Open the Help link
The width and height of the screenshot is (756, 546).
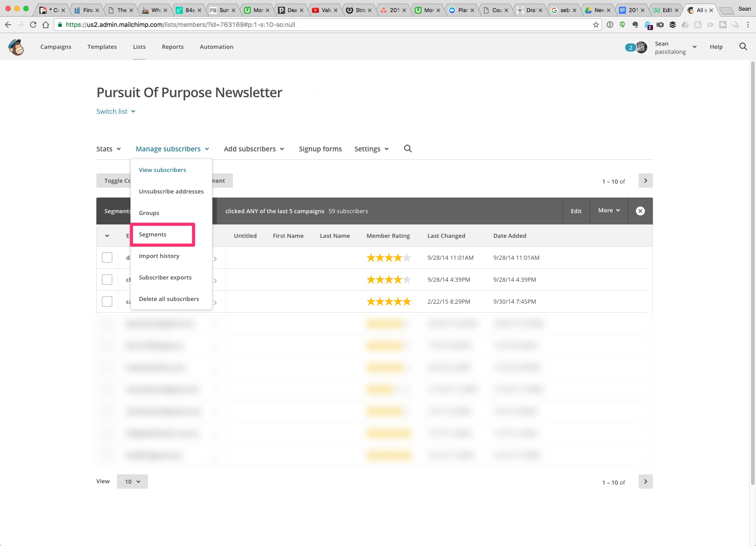pos(716,47)
